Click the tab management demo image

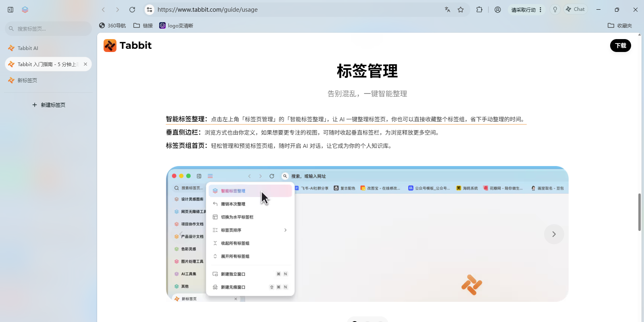click(x=367, y=234)
